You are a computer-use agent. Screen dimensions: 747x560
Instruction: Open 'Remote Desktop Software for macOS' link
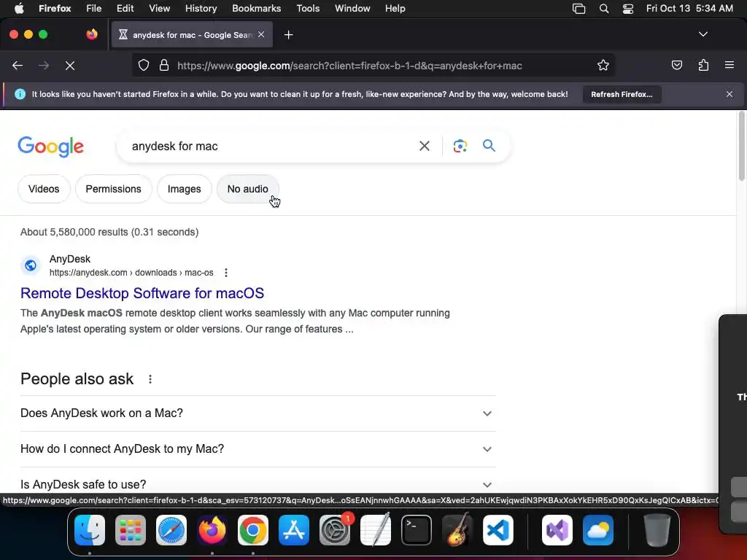click(x=142, y=293)
